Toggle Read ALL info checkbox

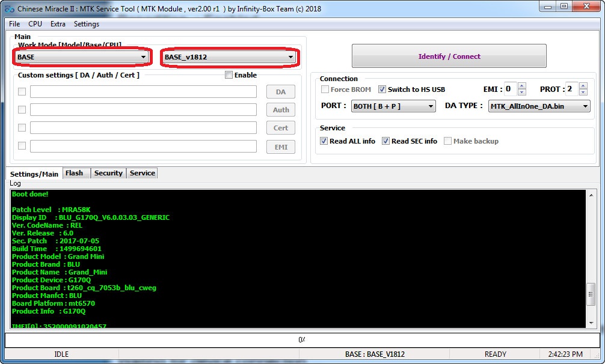tap(324, 141)
